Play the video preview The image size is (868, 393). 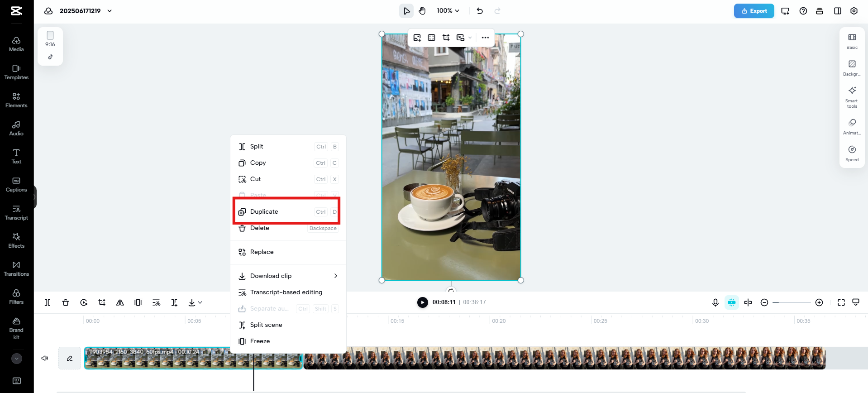[422, 302]
